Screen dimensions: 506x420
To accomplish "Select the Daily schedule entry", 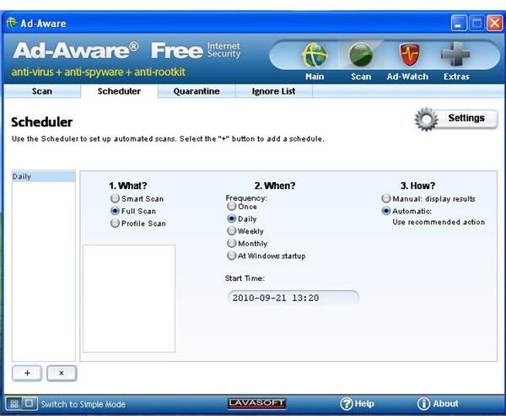I will click(x=44, y=176).
